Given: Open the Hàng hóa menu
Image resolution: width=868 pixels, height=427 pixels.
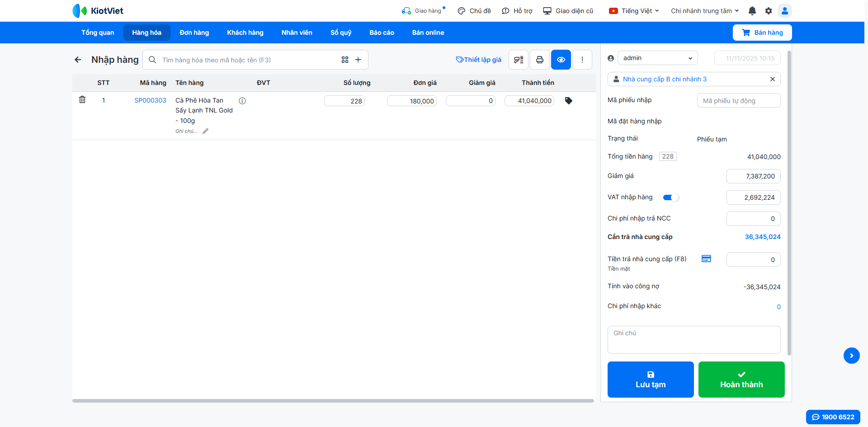Looking at the screenshot, I should (147, 33).
